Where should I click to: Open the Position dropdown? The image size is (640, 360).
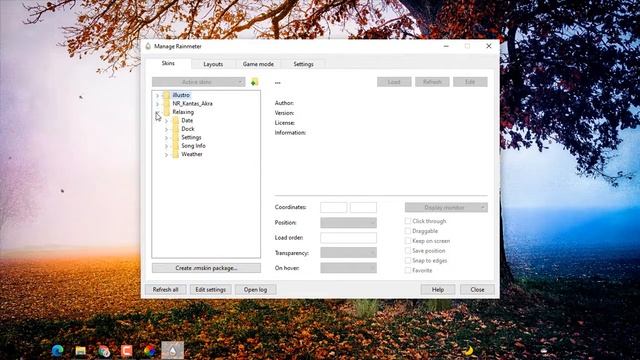coord(348,222)
